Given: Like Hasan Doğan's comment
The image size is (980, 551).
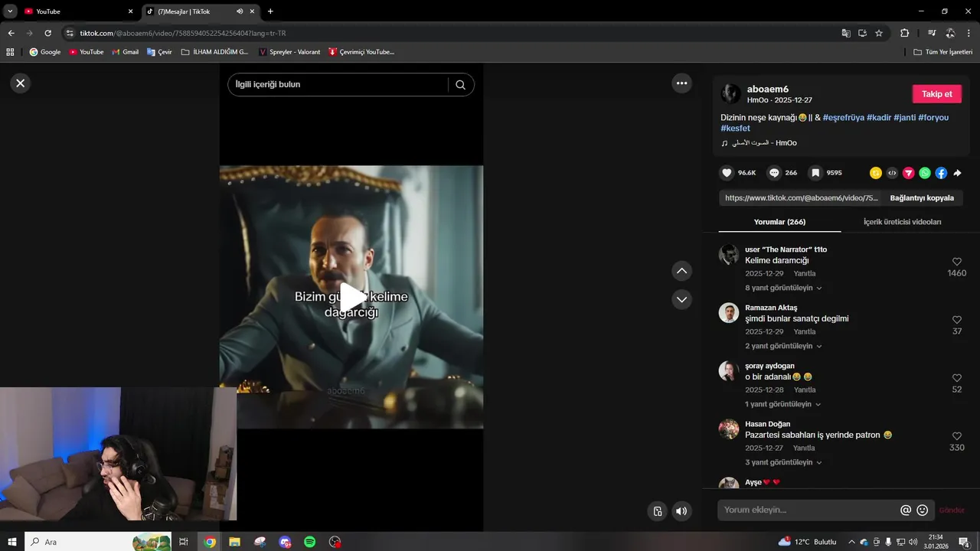Looking at the screenshot, I should [956, 436].
